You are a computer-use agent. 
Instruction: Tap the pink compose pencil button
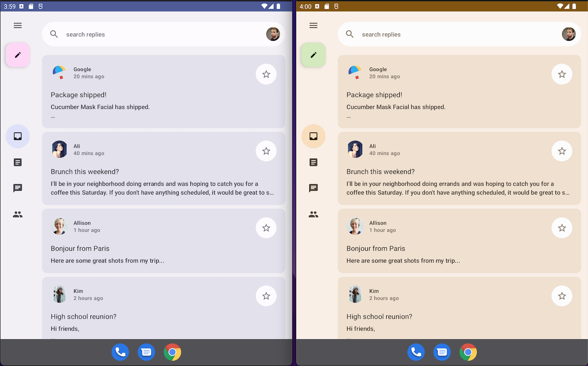(18, 55)
